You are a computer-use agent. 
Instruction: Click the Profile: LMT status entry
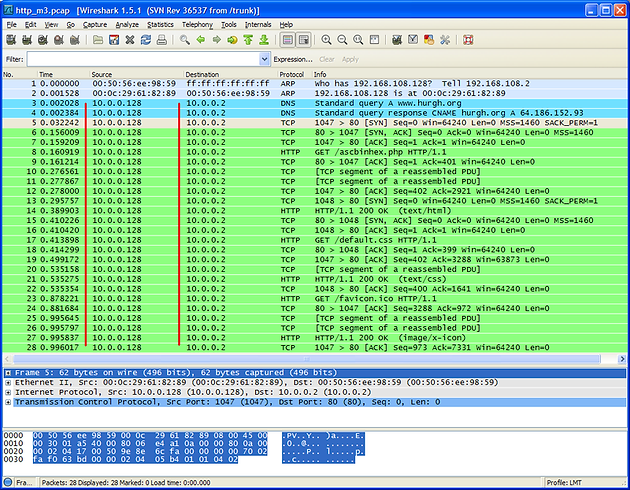pos(564,482)
